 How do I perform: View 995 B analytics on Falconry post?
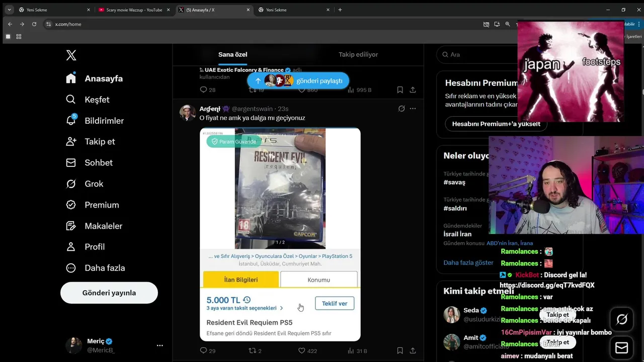359,89
